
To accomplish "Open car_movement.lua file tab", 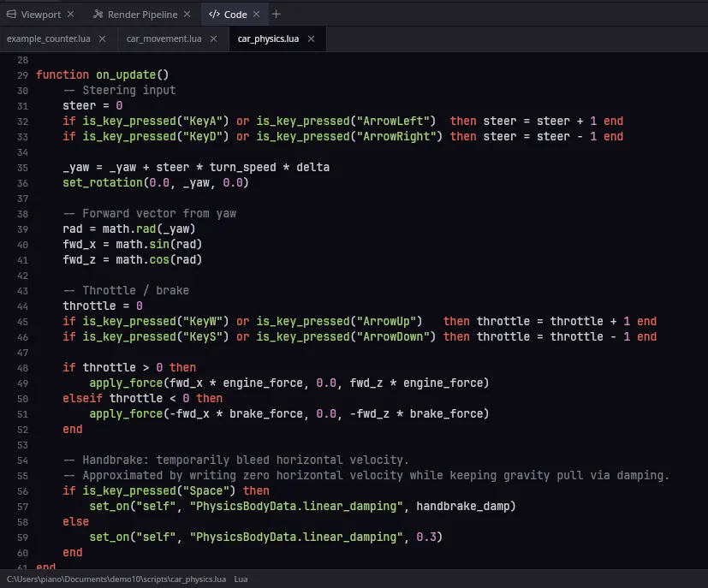I will click(x=164, y=39).
